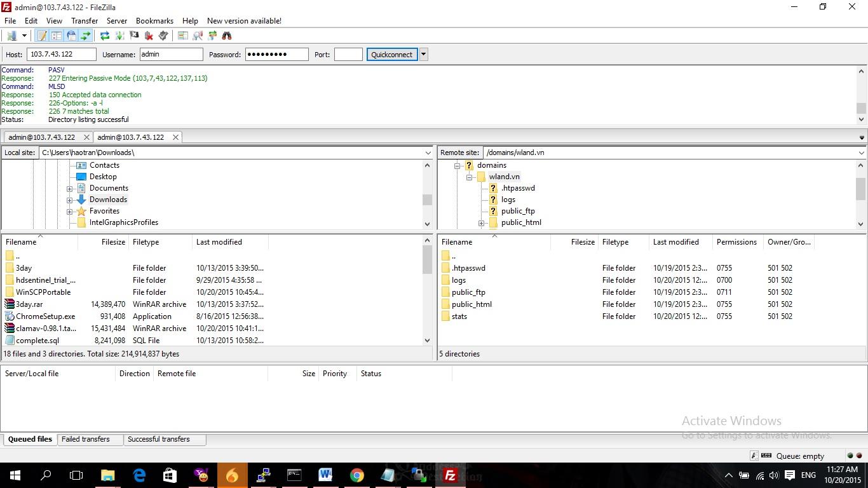This screenshot has width=868, height=488.
Task: Sort remote files by Permissions column
Action: coord(736,242)
